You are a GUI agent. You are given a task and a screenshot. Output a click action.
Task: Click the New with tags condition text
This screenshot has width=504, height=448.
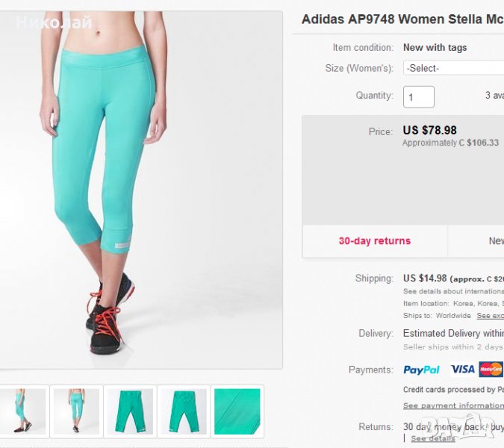(435, 47)
